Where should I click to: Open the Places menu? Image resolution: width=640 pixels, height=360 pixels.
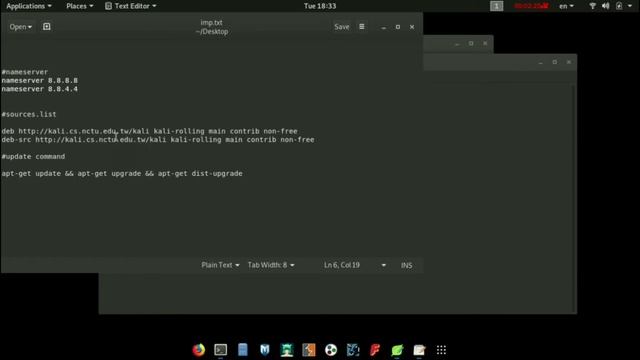click(80, 6)
